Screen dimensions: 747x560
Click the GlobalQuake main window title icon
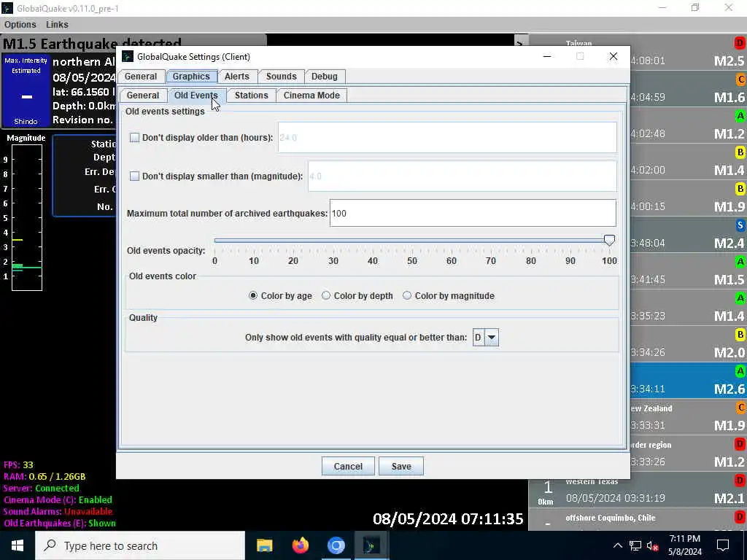pyautogui.click(x=7, y=8)
